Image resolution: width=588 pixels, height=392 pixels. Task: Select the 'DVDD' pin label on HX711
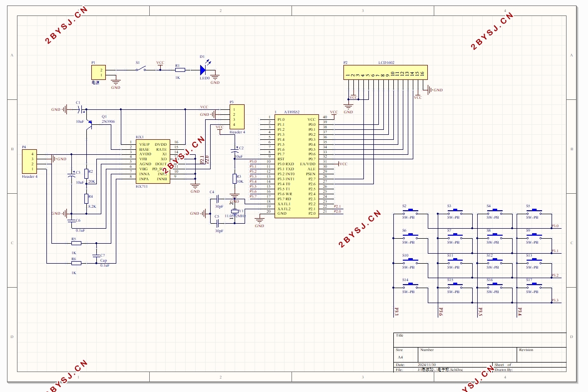[161, 144]
